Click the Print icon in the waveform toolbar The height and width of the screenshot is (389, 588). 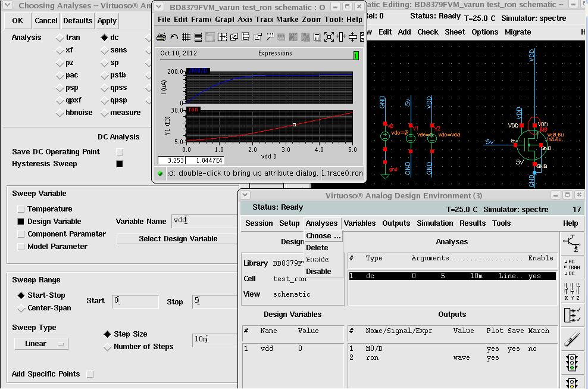161,37
